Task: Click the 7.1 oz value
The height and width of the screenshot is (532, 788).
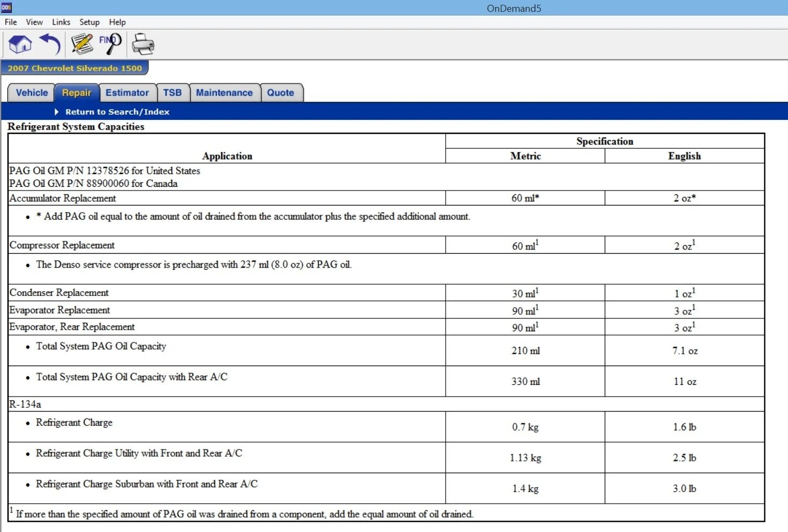Action: tap(685, 351)
